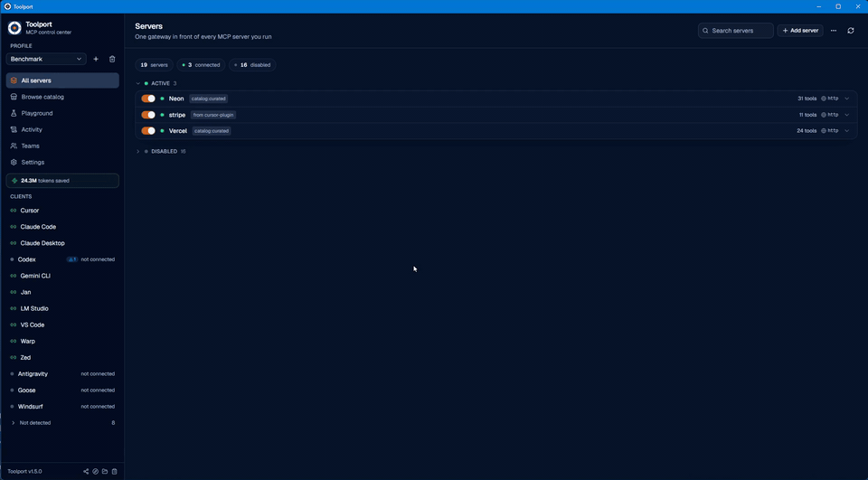This screenshot has height=480, width=868.
Task: Click the blue badge next to Codex
Action: point(72,259)
